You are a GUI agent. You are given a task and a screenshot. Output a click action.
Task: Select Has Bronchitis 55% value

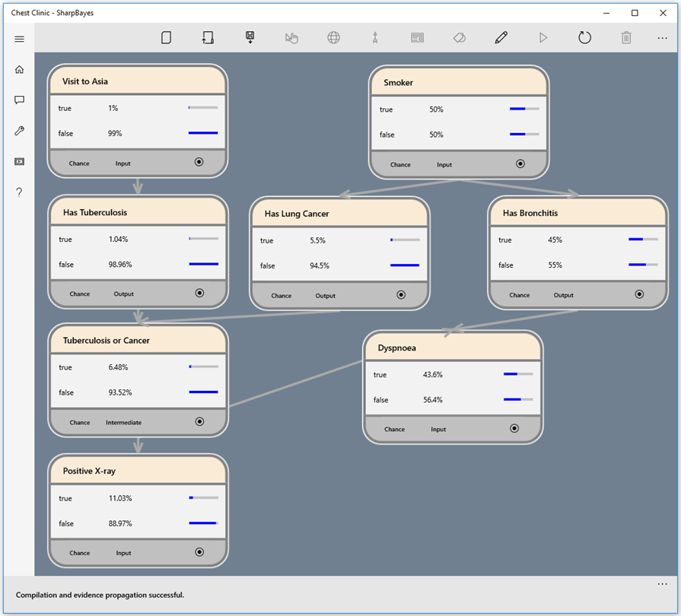pos(555,265)
